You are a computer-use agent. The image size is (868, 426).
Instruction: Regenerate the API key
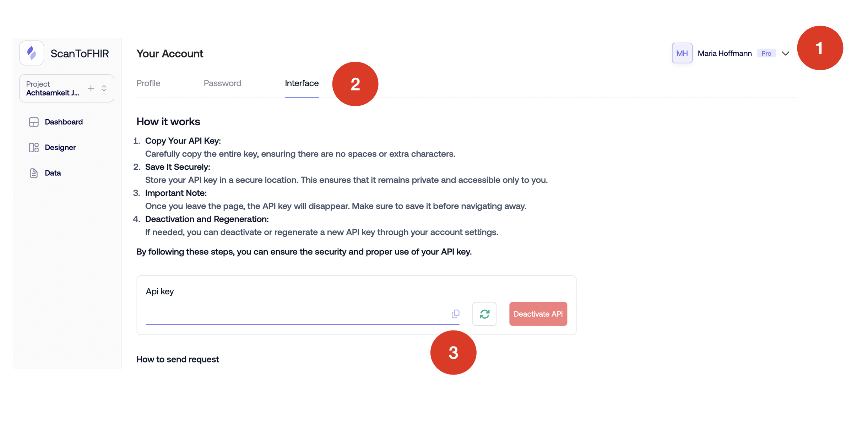[484, 314]
